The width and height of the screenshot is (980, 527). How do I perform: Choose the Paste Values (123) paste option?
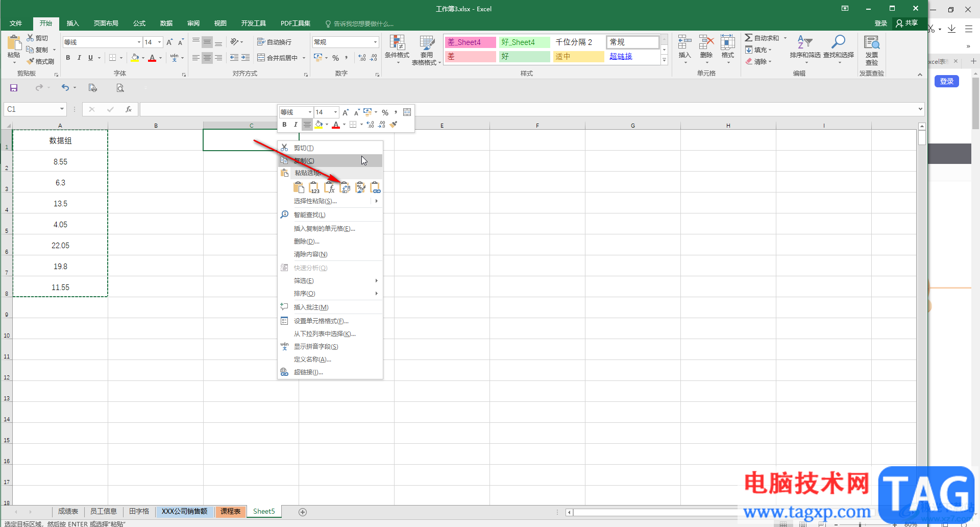click(314, 187)
